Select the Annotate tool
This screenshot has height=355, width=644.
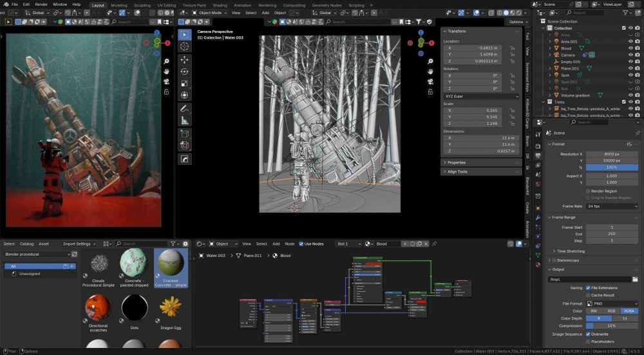click(x=184, y=109)
